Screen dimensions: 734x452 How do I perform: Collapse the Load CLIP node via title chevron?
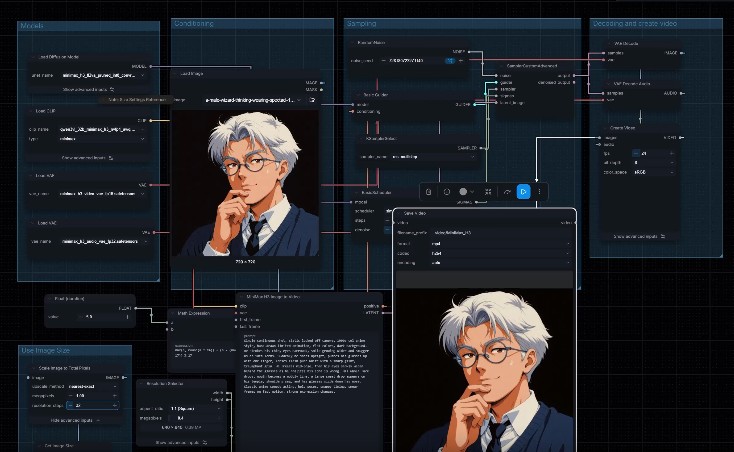pyautogui.click(x=32, y=111)
